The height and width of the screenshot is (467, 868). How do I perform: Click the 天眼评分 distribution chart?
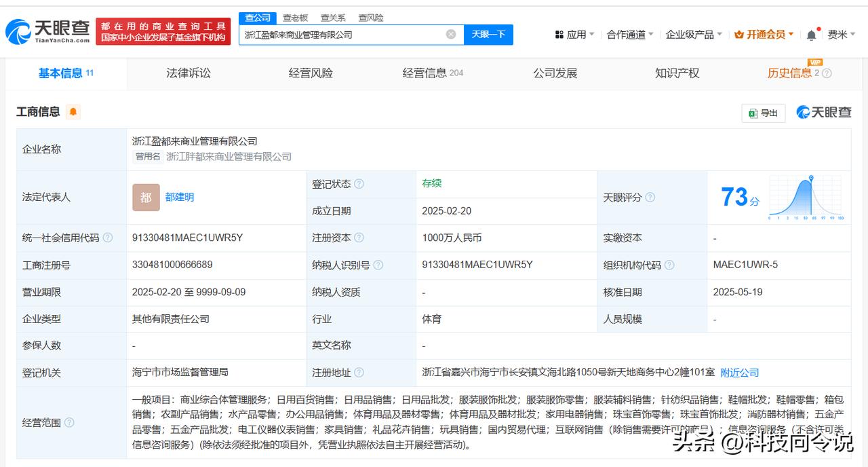click(x=806, y=198)
